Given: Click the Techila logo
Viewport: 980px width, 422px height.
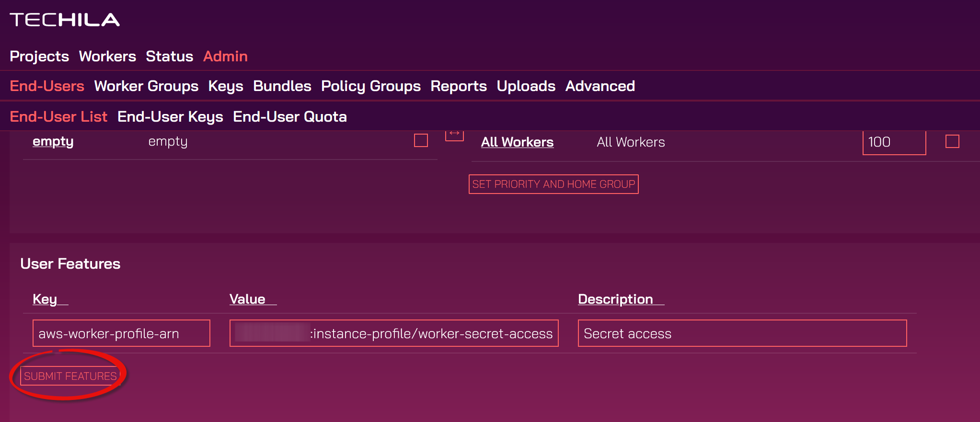Looking at the screenshot, I should coord(65,20).
